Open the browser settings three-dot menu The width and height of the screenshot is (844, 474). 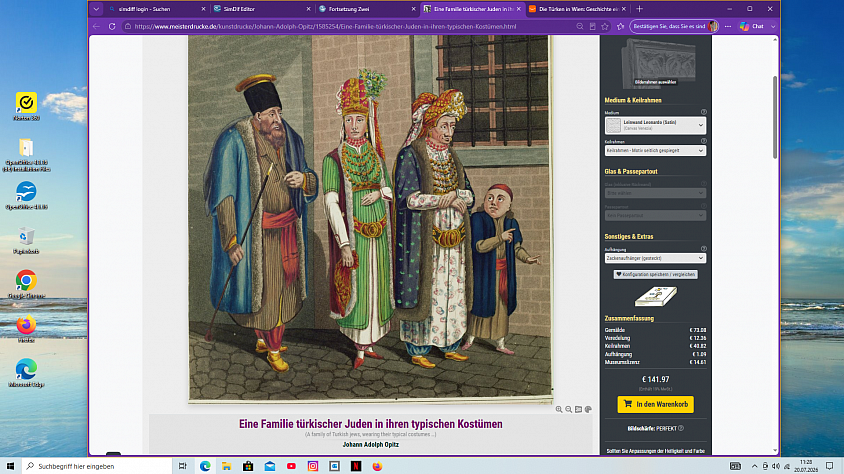pos(728,26)
